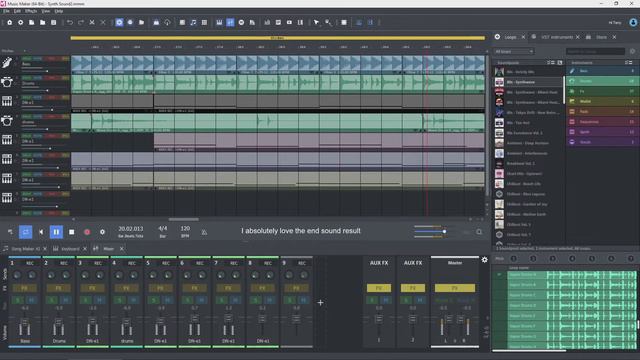Image resolution: width=640 pixels, height=360 pixels.
Task: Click the bass guitar icon on track 1
Action: 7,63
